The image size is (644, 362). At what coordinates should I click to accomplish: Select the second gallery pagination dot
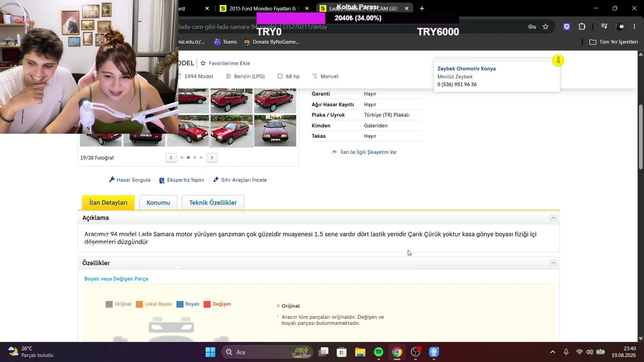[x=188, y=158]
